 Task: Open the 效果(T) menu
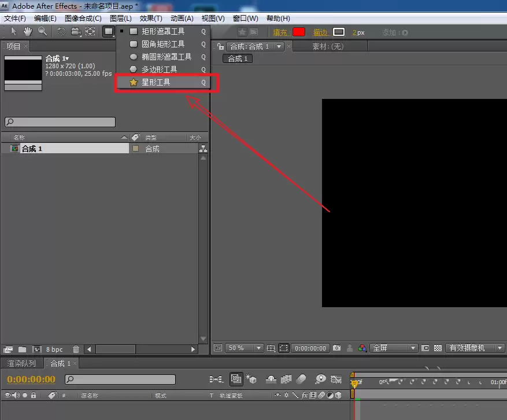point(151,19)
